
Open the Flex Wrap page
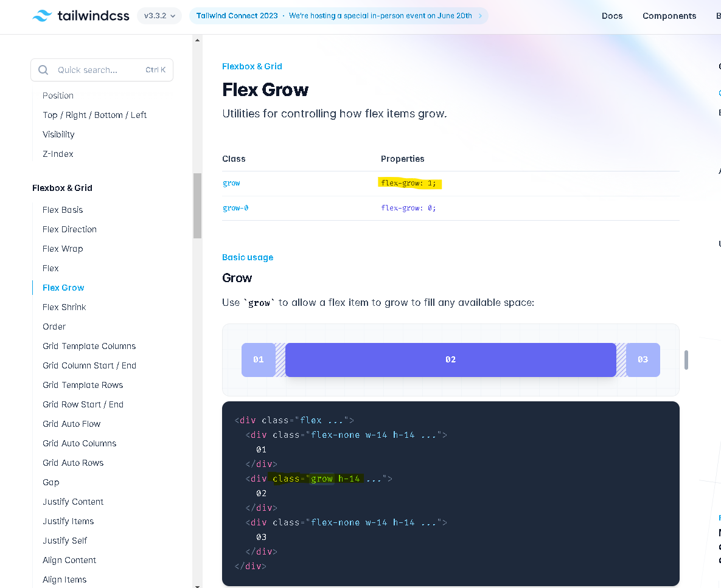click(x=63, y=249)
